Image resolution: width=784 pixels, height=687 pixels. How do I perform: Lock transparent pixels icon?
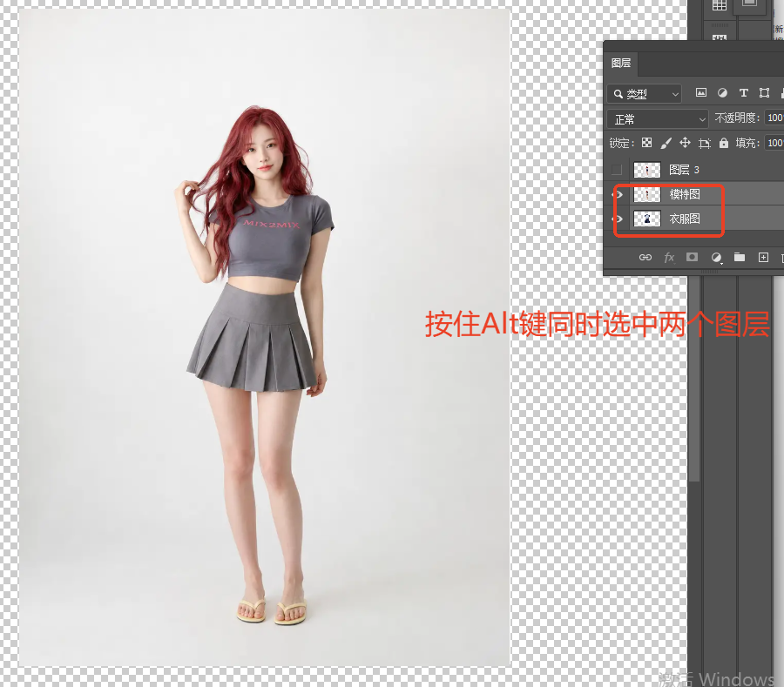click(x=646, y=143)
